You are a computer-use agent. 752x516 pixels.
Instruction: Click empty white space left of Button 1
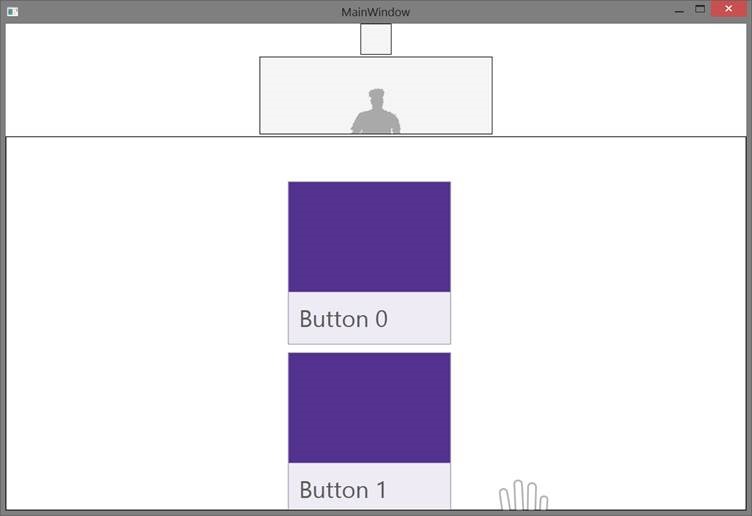coord(150,430)
